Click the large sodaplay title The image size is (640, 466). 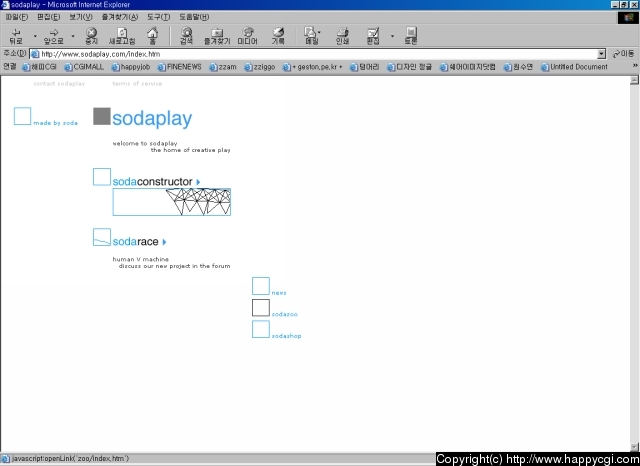click(x=152, y=119)
